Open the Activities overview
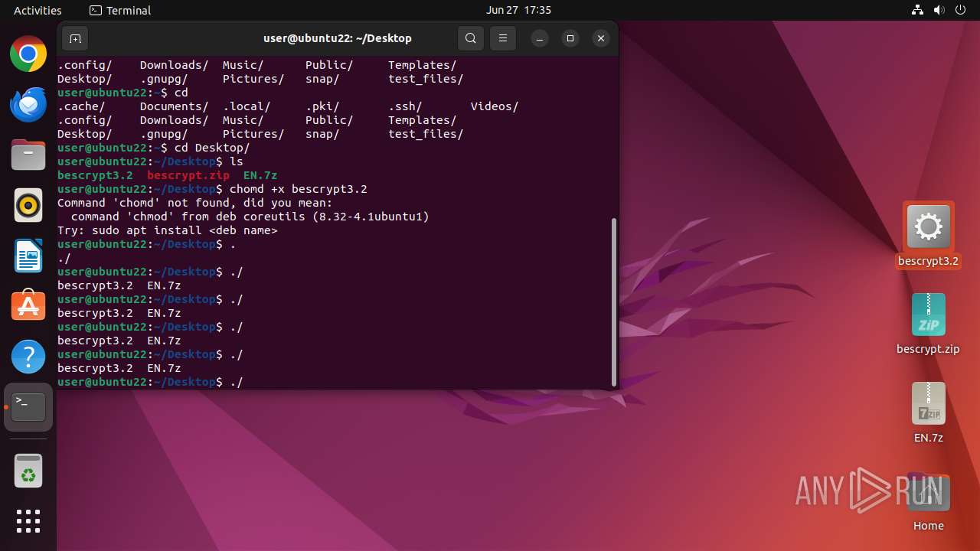This screenshot has width=980, height=551. click(x=38, y=10)
